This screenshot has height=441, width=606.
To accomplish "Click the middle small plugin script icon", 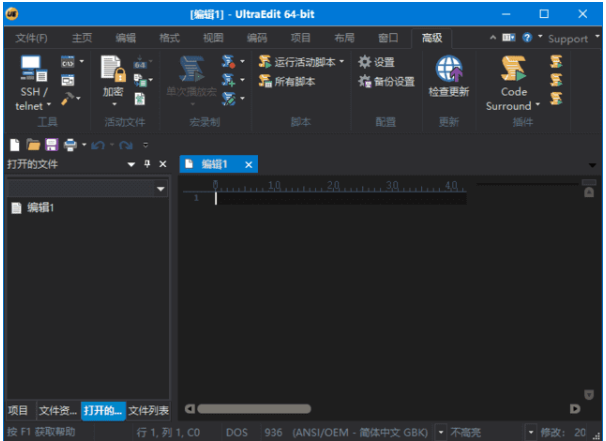I will 556,80.
